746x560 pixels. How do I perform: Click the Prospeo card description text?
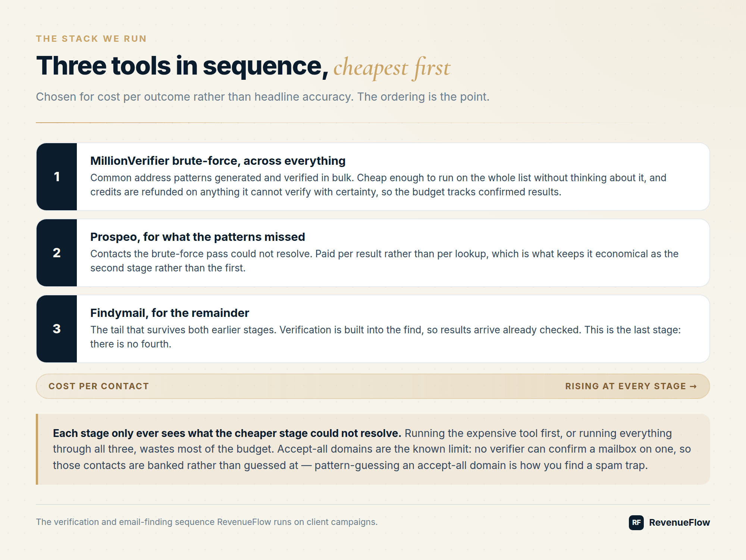384,261
